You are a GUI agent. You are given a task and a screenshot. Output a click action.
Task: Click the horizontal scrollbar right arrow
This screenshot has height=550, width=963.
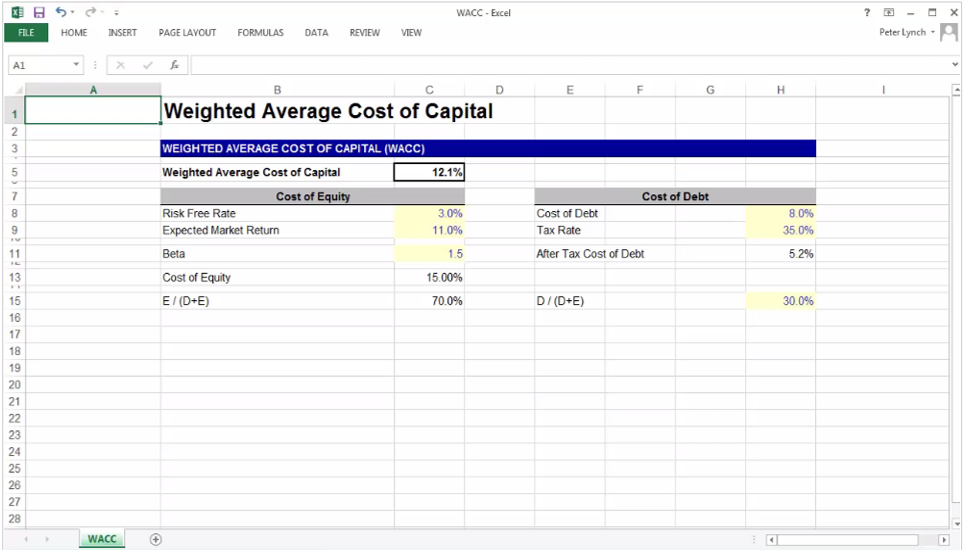tap(944, 540)
